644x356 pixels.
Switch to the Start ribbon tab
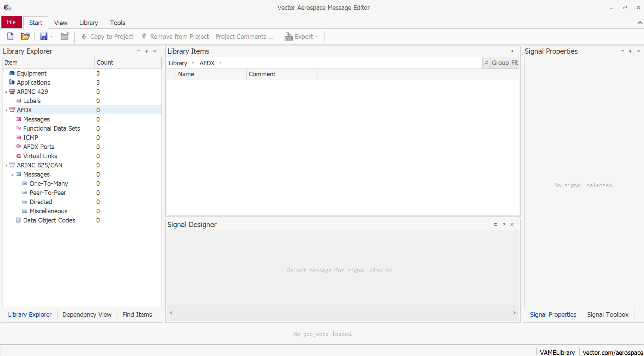pos(36,23)
